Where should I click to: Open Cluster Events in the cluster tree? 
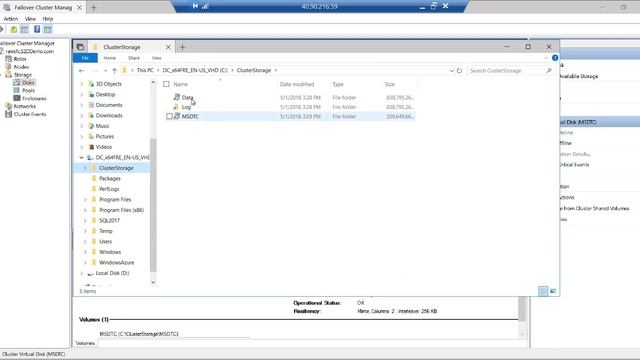click(30, 114)
